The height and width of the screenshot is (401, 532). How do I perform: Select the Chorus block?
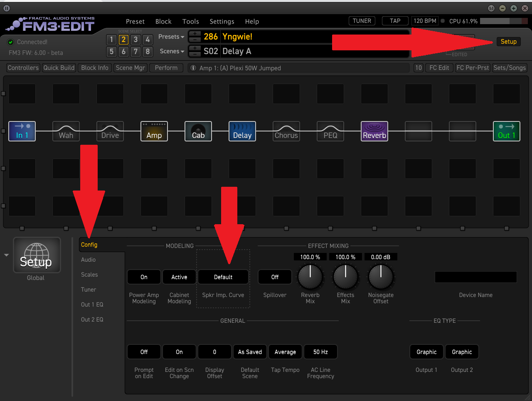pyautogui.click(x=286, y=131)
